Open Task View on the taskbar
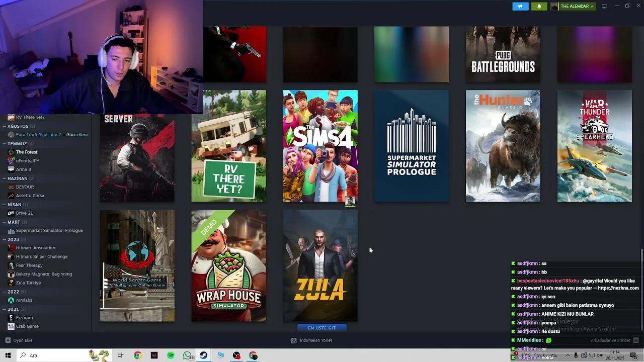This screenshot has width=644, height=362. pos(121,355)
